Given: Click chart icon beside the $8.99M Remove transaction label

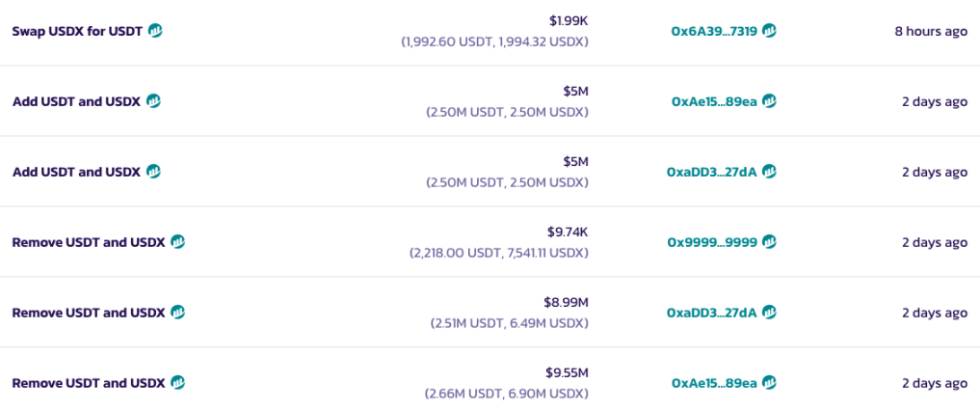Looking at the screenshot, I should (177, 312).
